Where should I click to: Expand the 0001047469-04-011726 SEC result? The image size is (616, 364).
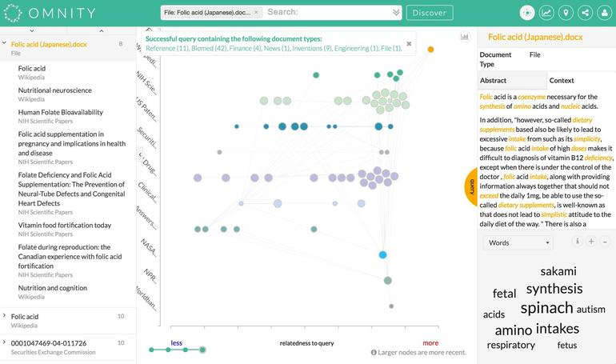(4, 342)
